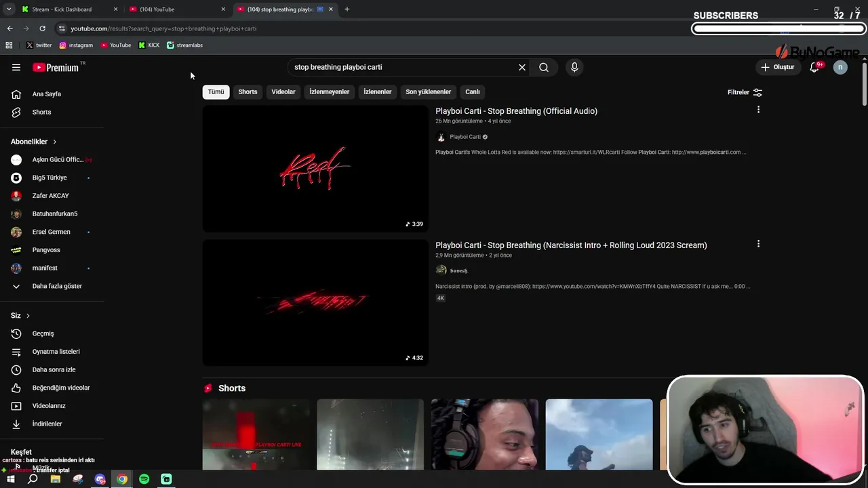
Task: Expand the Abonelikler section
Action: [34, 142]
